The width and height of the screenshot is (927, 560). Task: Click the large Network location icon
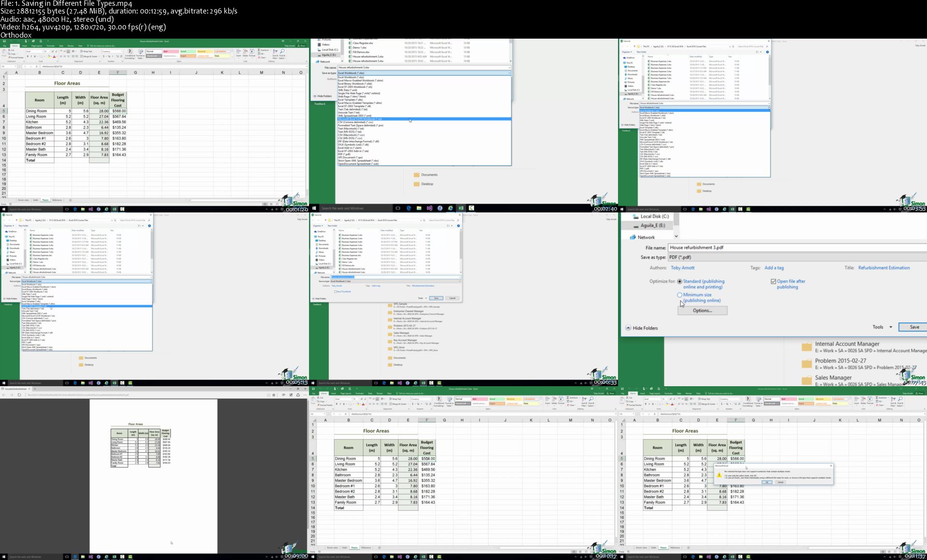[x=632, y=237]
